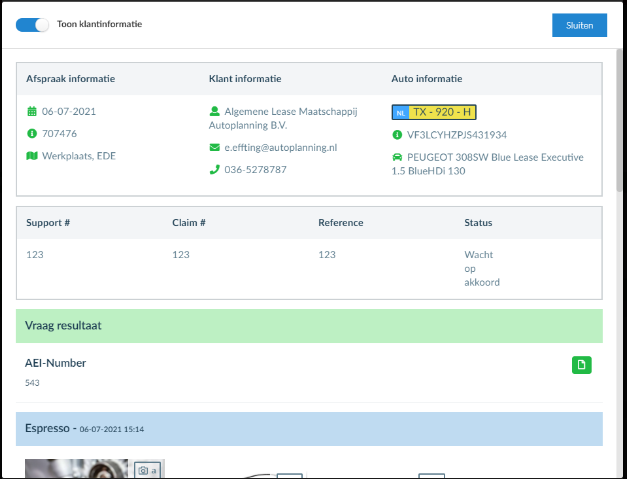Click the info icon next to the VIN number
The height and width of the screenshot is (479, 627).
pyautogui.click(x=397, y=135)
